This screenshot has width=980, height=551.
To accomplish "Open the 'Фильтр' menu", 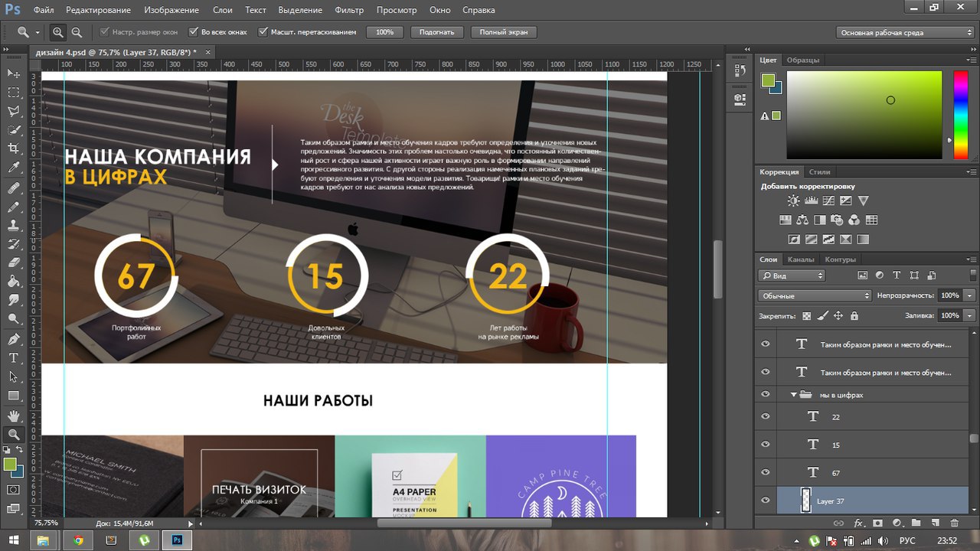I will 349,10.
